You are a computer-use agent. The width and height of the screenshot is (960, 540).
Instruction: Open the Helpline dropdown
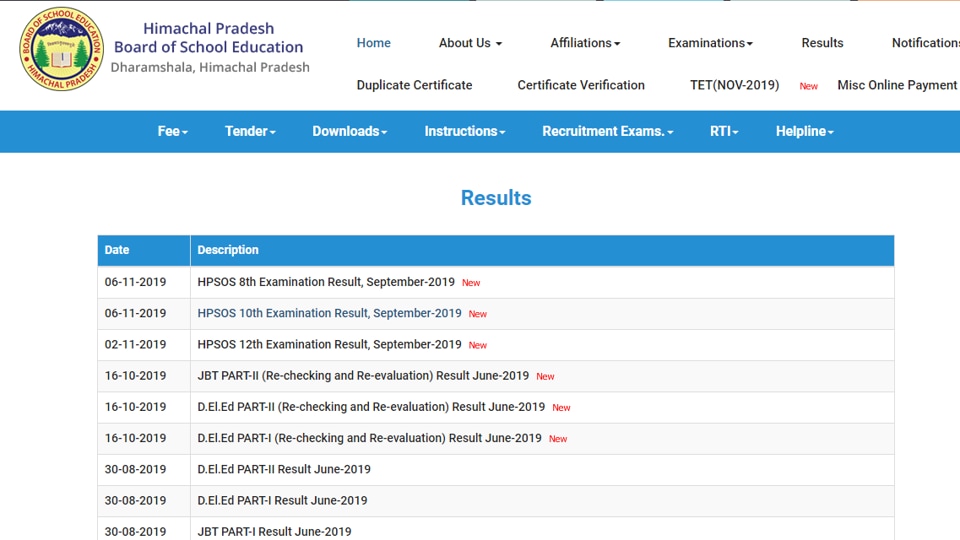pyautogui.click(x=804, y=132)
